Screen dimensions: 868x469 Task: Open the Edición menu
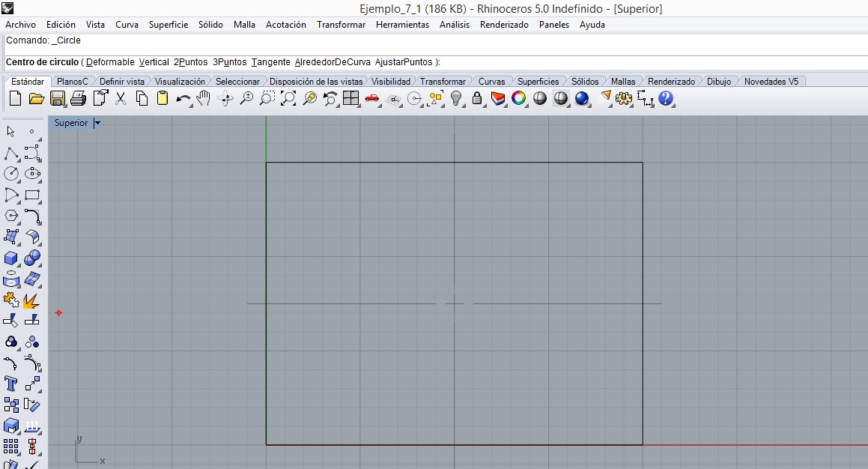pyautogui.click(x=61, y=25)
